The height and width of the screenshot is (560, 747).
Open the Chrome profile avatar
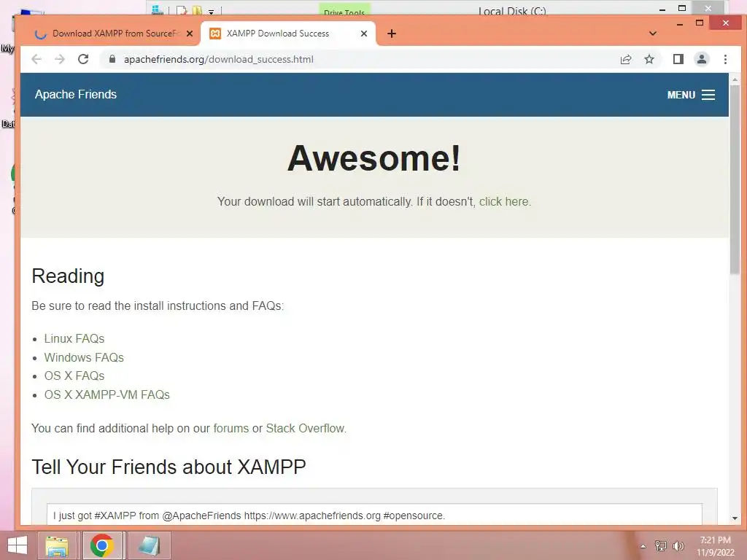coord(702,59)
